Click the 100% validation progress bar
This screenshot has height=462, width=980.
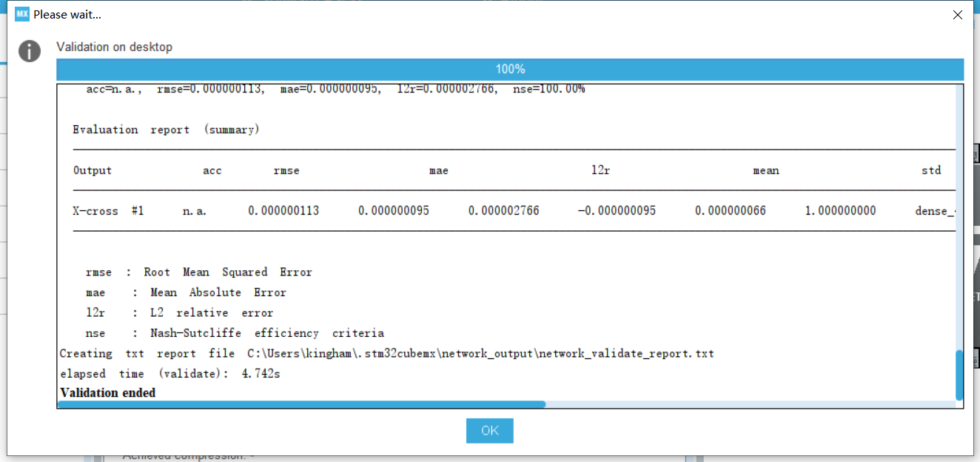pyautogui.click(x=510, y=70)
